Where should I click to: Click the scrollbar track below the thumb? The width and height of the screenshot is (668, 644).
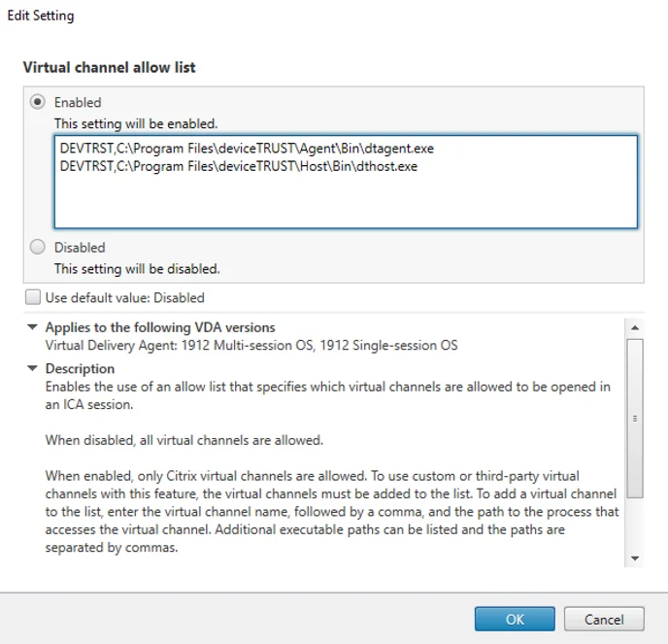coord(635,525)
